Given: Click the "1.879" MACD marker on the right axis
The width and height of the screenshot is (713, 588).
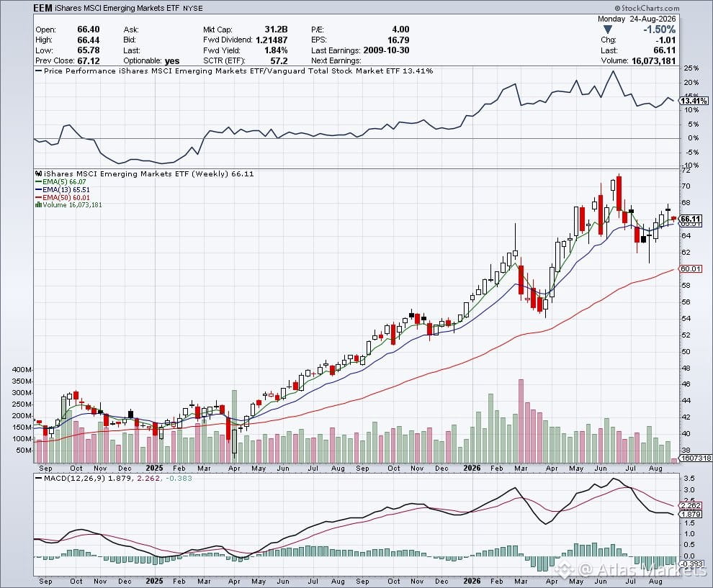Looking at the screenshot, I should pos(691,515).
